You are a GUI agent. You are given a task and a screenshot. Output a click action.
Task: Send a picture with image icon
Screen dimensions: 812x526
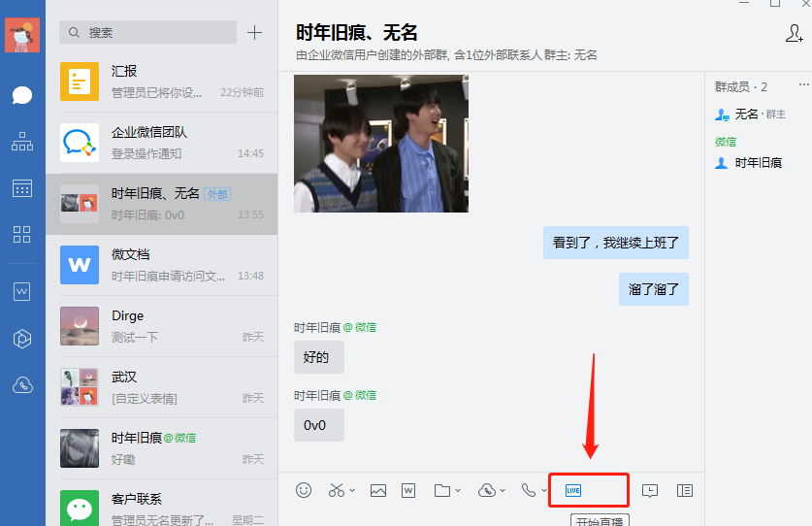click(378, 490)
